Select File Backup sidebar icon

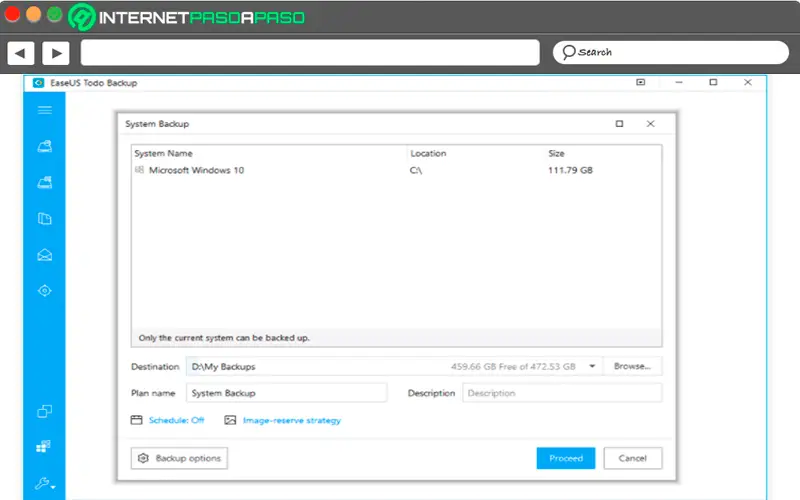[44, 218]
